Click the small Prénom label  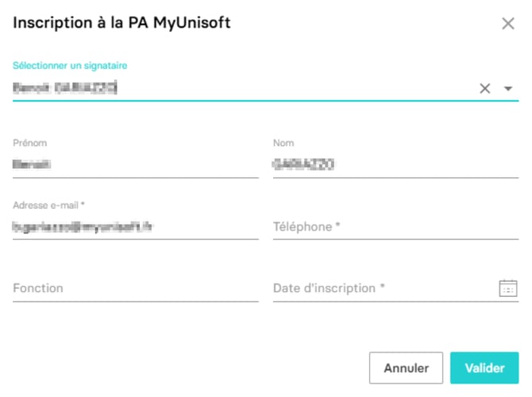point(30,143)
